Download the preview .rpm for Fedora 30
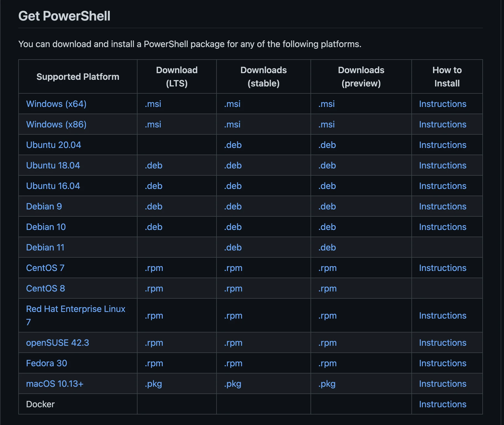This screenshot has width=504, height=425. click(327, 363)
